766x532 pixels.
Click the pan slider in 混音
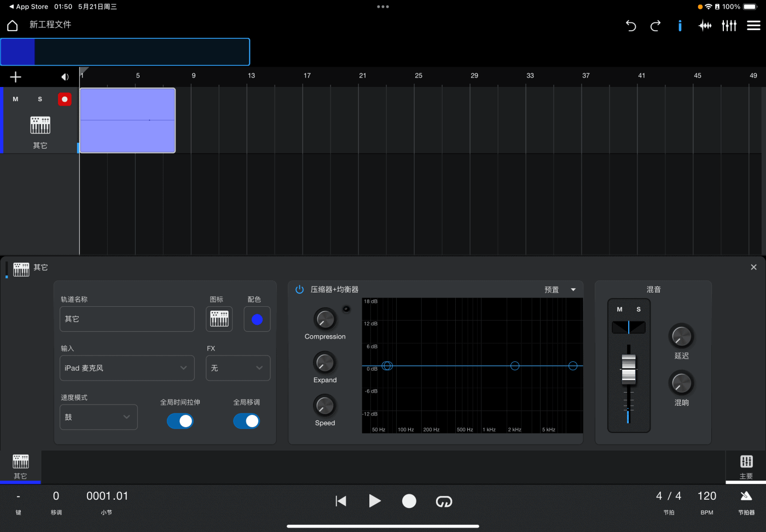click(629, 328)
